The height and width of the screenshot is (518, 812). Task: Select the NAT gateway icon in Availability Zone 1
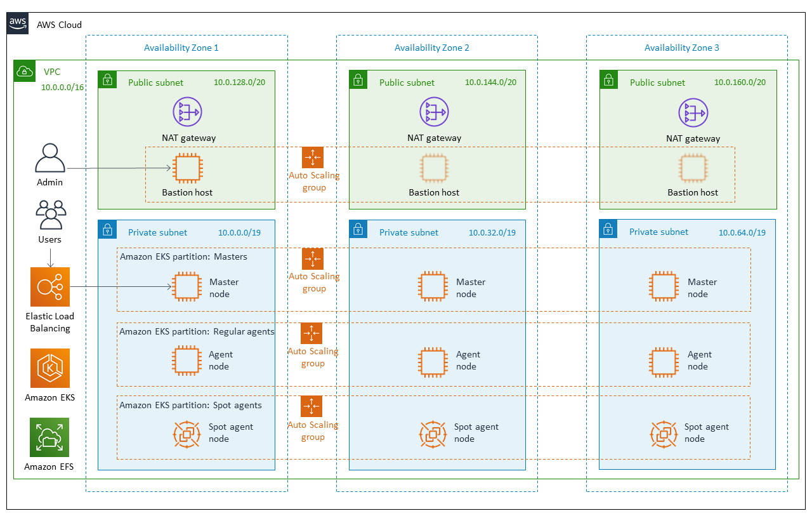point(187,112)
